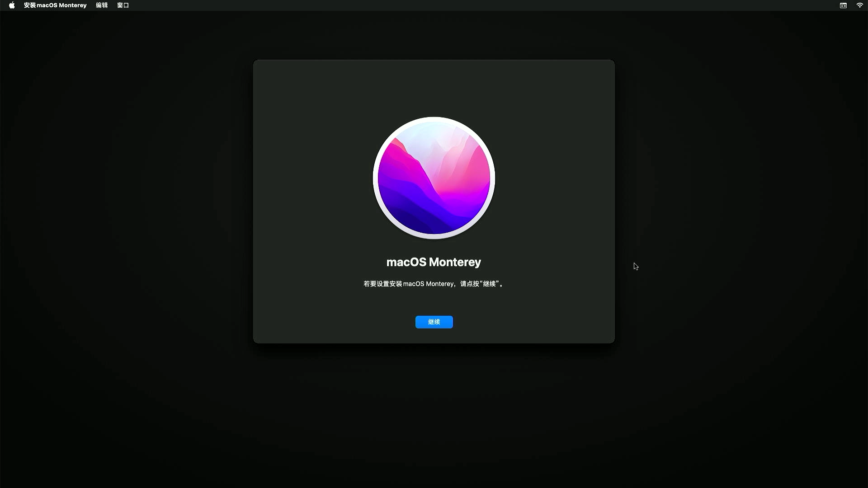The image size is (868, 488).
Task: Open the 窗口 menu
Action: tap(123, 5)
